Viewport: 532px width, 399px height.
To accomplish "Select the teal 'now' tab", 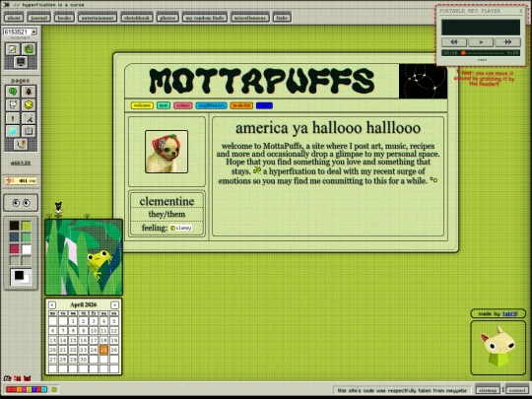I will coord(164,105).
